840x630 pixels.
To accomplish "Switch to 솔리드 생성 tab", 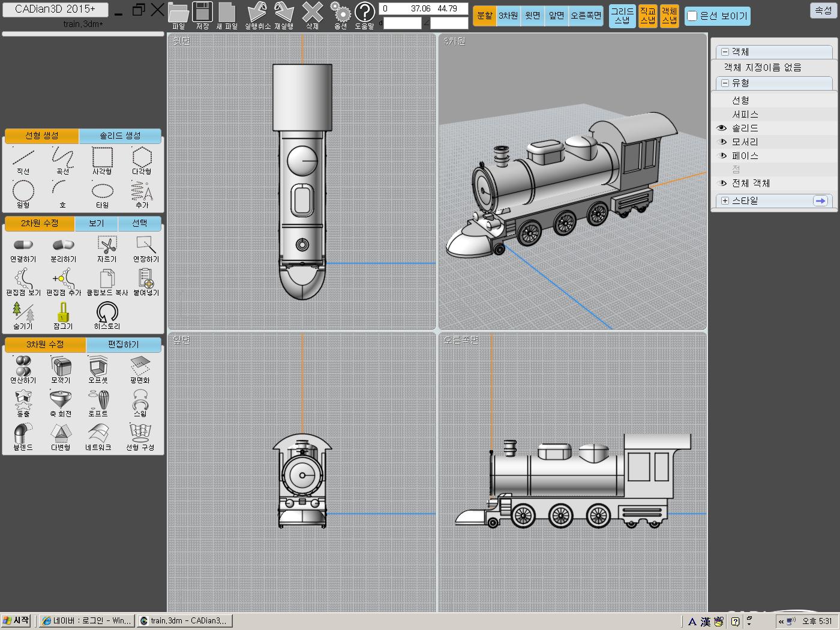I will click(x=120, y=136).
